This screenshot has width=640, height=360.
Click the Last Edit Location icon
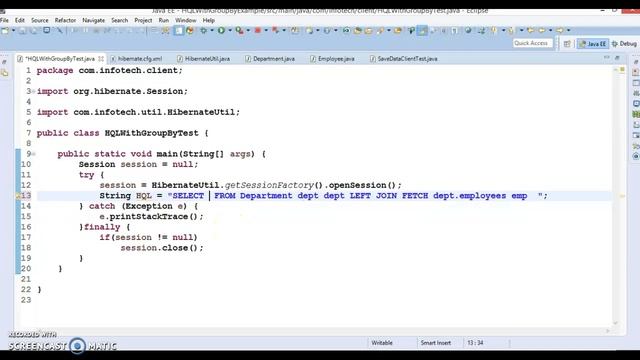[x=531, y=30]
